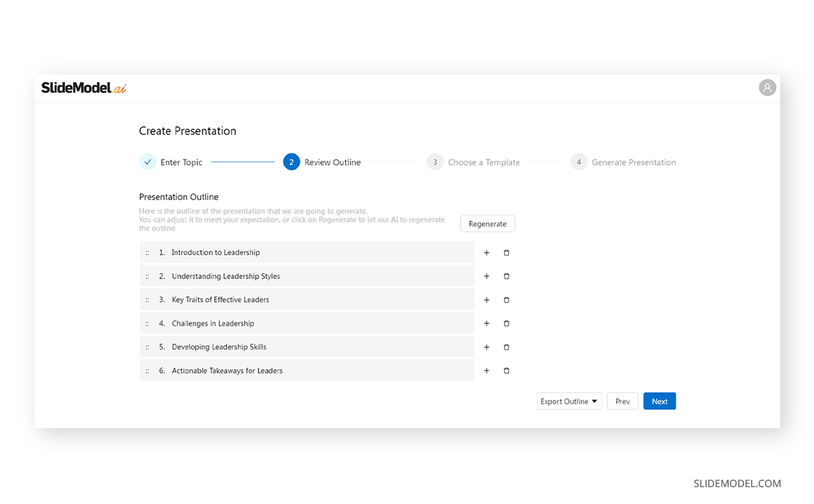Click the trash icon for Developing Leadership Skills
This screenshot has width=814, height=504.
(507, 347)
